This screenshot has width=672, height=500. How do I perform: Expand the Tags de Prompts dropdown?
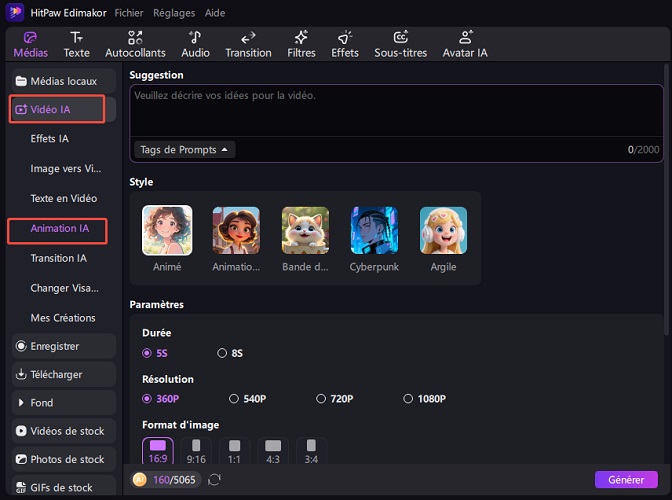184,150
